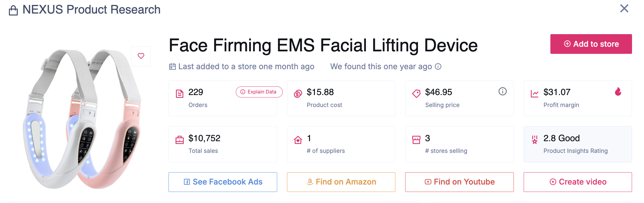This screenshot has width=644, height=203.
Task: Click the stores selling storefront icon
Action: pos(416,140)
